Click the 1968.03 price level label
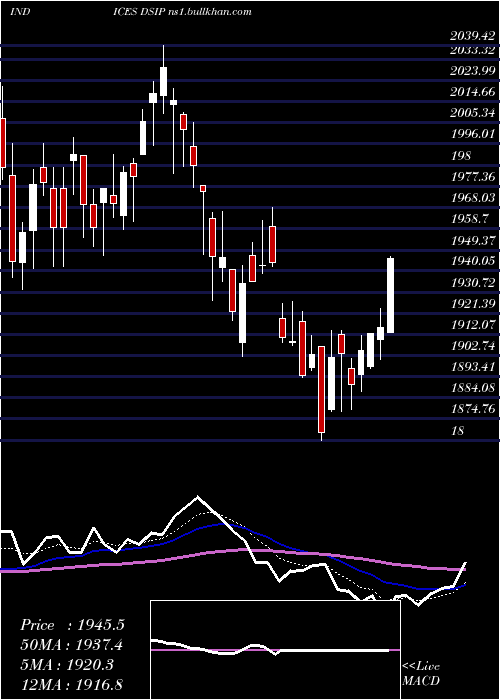This screenshot has height=700, width=500. [x=473, y=198]
